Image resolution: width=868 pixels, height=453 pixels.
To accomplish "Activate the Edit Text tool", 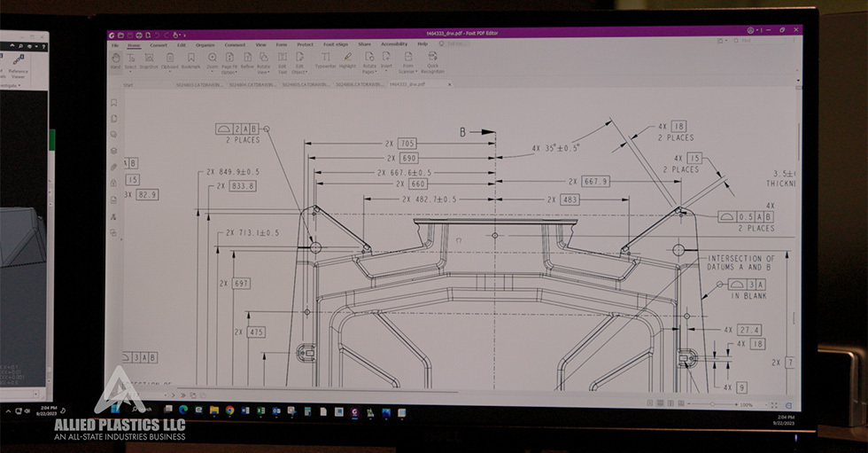I will click(x=283, y=59).
